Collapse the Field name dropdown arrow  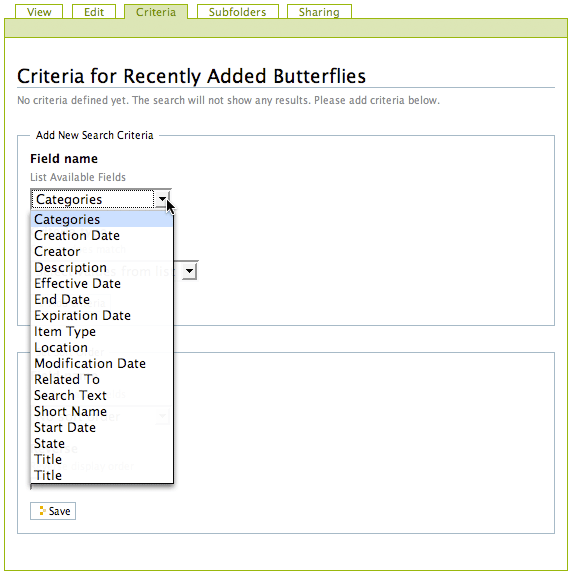162,199
